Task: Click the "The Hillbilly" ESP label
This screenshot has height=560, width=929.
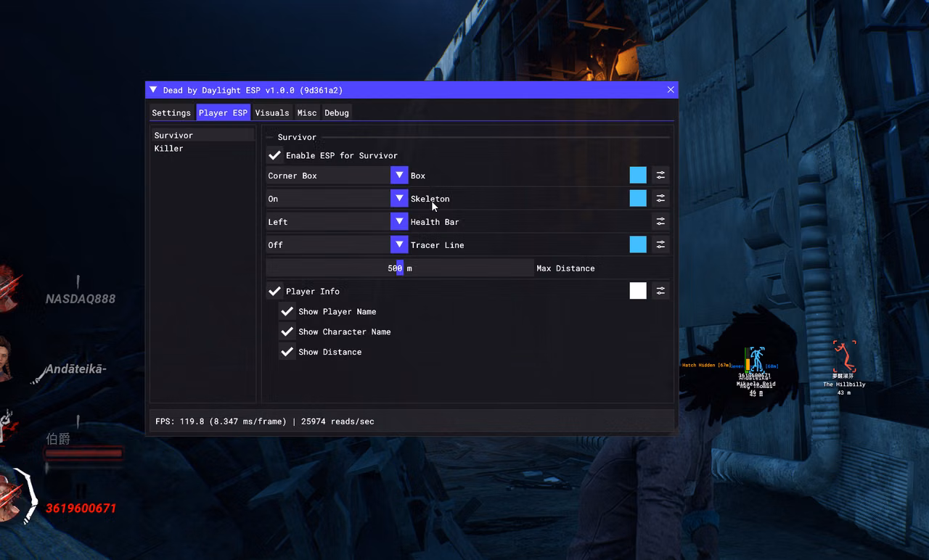Action: click(x=844, y=384)
